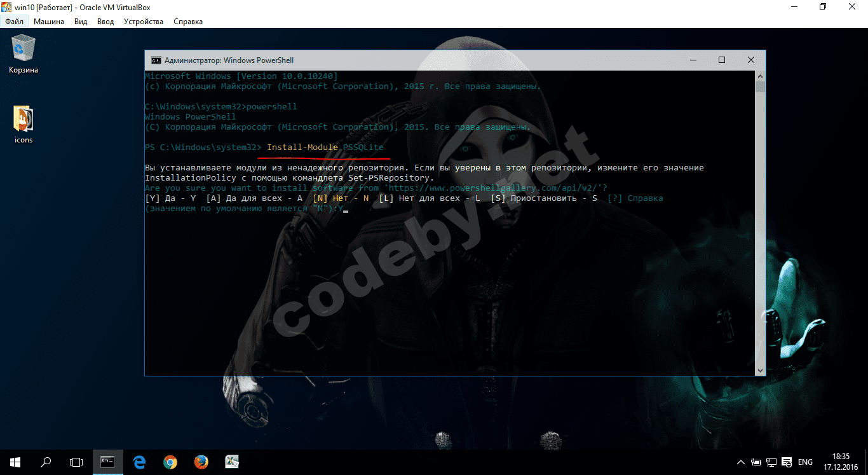Open the Вид menu in VirtualBox
Image resolution: width=868 pixels, height=475 pixels.
pyautogui.click(x=81, y=22)
